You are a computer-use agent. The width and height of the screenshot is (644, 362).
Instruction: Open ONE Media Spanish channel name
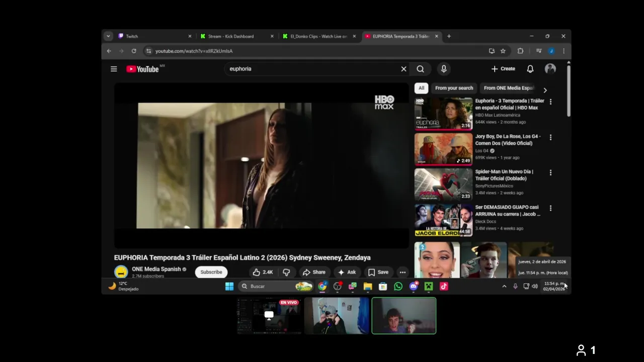pyautogui.click(x=156, y=269)
